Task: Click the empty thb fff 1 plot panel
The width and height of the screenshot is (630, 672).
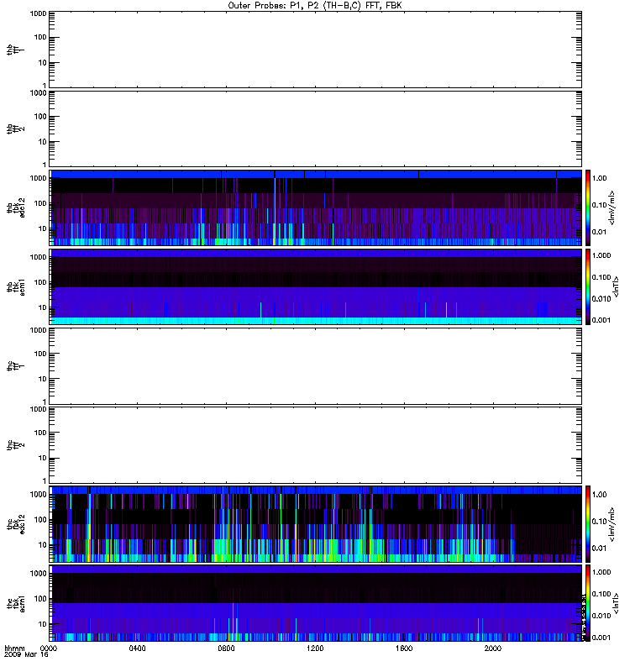Action: pyautogui.click(x=315, y=50)
